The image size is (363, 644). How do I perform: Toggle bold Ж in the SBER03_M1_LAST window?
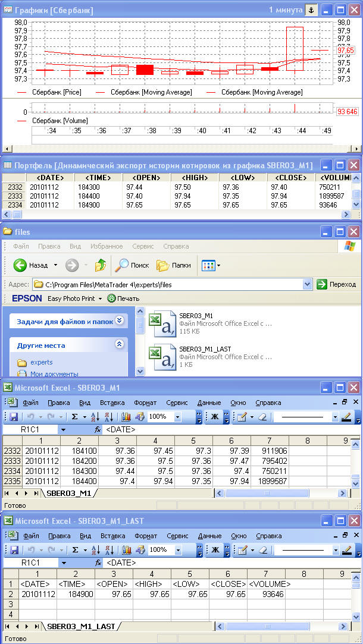pos(214,550)
